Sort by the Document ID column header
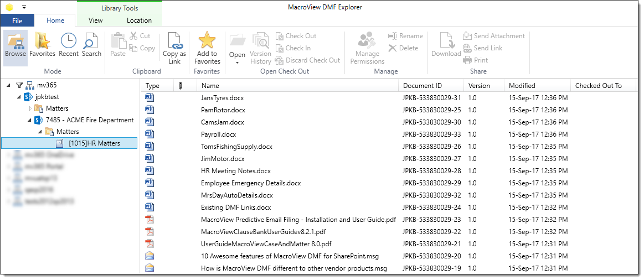This screenshot has width=644, height=280. [431, 86]
